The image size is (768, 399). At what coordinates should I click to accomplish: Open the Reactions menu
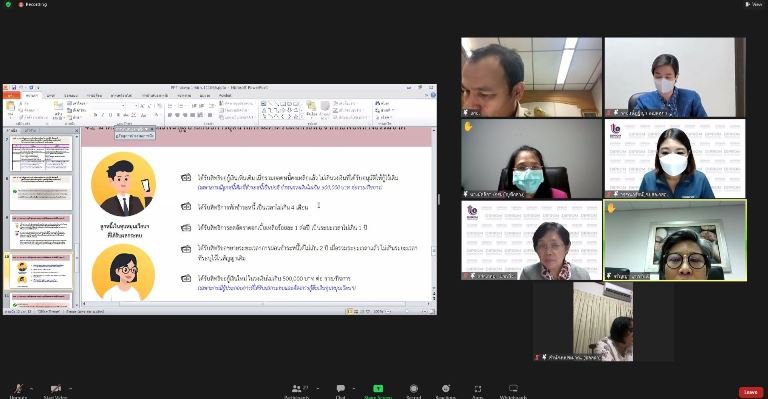pyautogui.click(x=446, y=390)
